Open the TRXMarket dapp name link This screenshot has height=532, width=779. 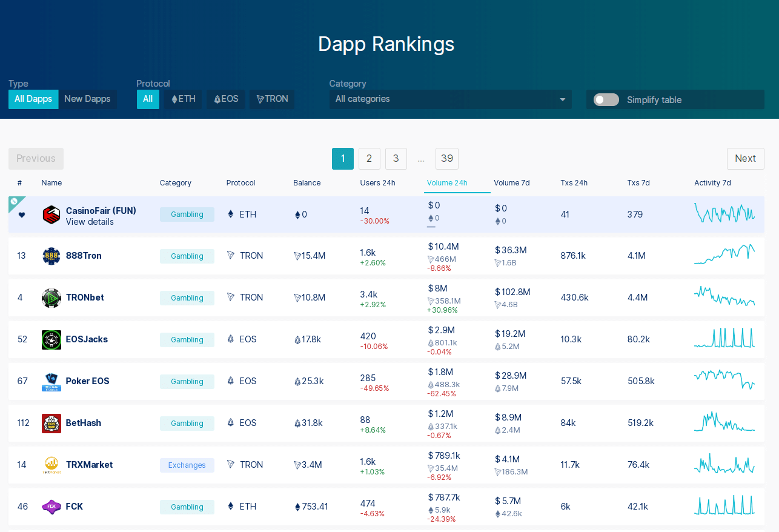89,465
